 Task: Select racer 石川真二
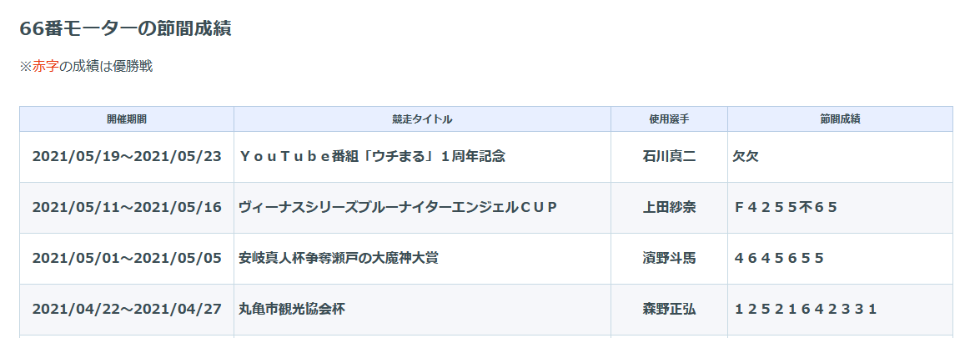669,157
